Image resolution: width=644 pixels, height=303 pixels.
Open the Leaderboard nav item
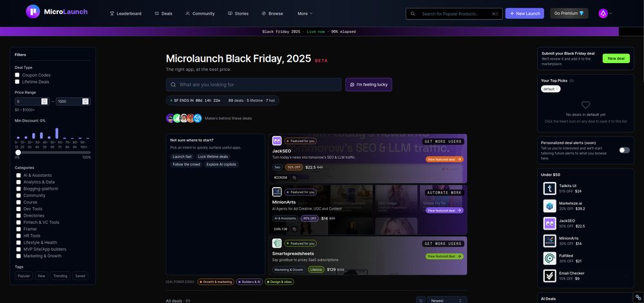click(x=126, y=14)
